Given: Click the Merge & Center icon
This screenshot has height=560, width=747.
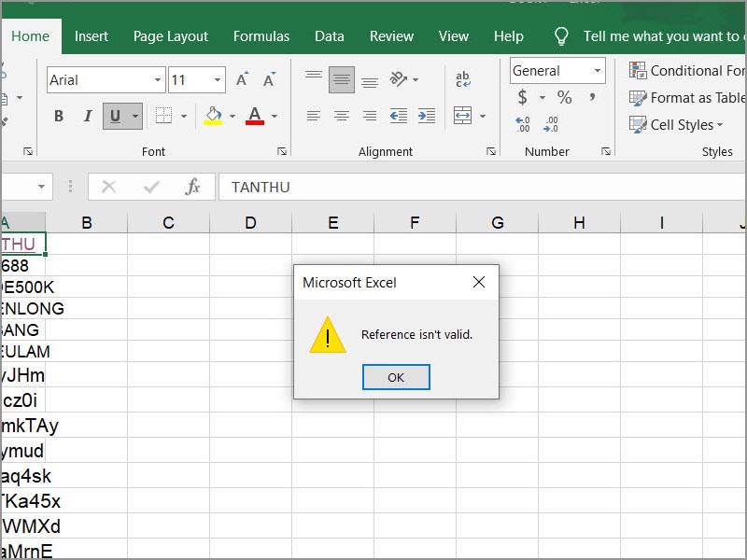Looking at the screenshot, I should [x=462, y=116].
